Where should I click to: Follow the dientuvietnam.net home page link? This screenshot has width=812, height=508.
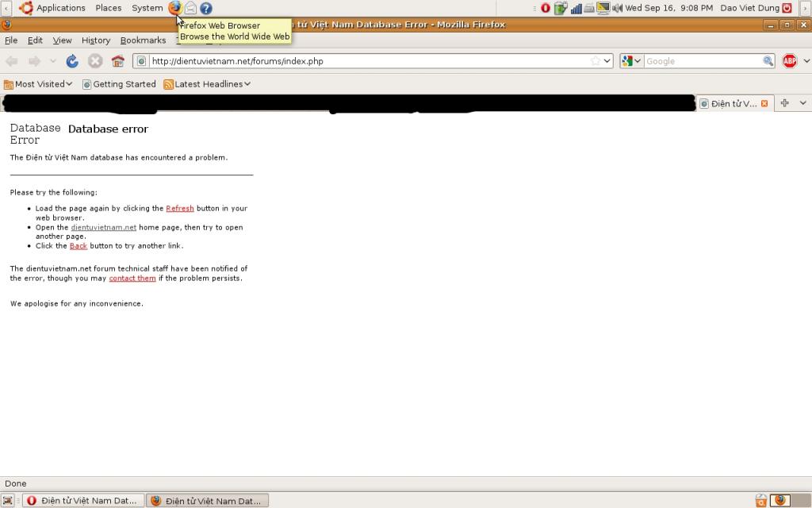pyautogui.click(x=104, y=228)
